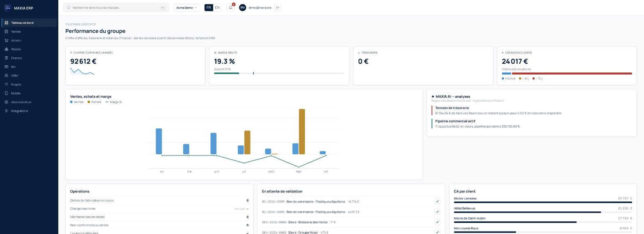Switch language to FR

coord(209,7)
